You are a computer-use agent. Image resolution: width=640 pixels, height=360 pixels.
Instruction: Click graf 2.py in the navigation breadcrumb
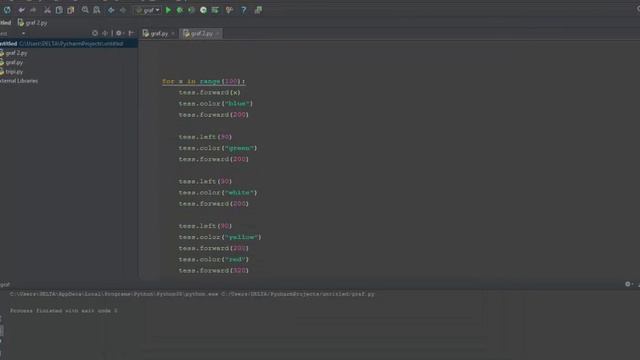33,23
